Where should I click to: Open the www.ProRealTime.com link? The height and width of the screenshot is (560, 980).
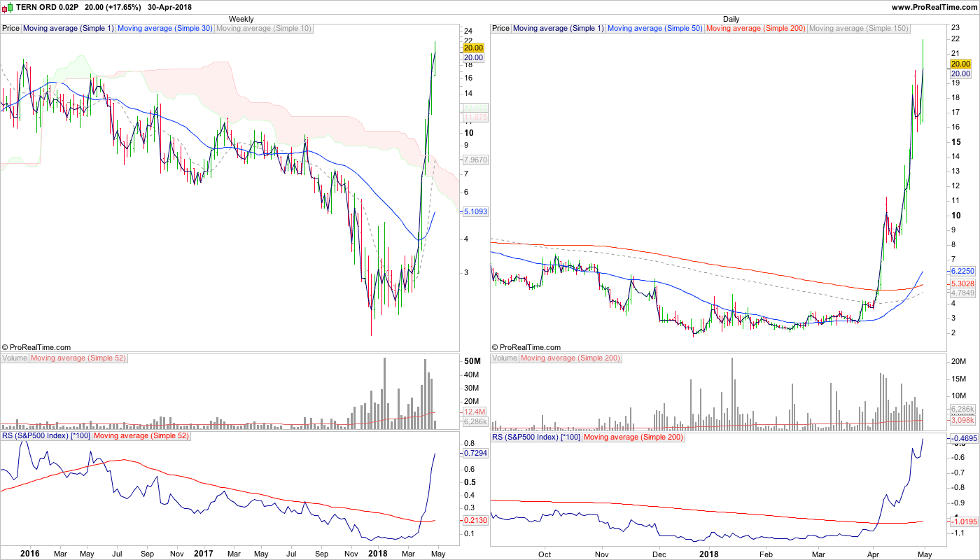934,7
